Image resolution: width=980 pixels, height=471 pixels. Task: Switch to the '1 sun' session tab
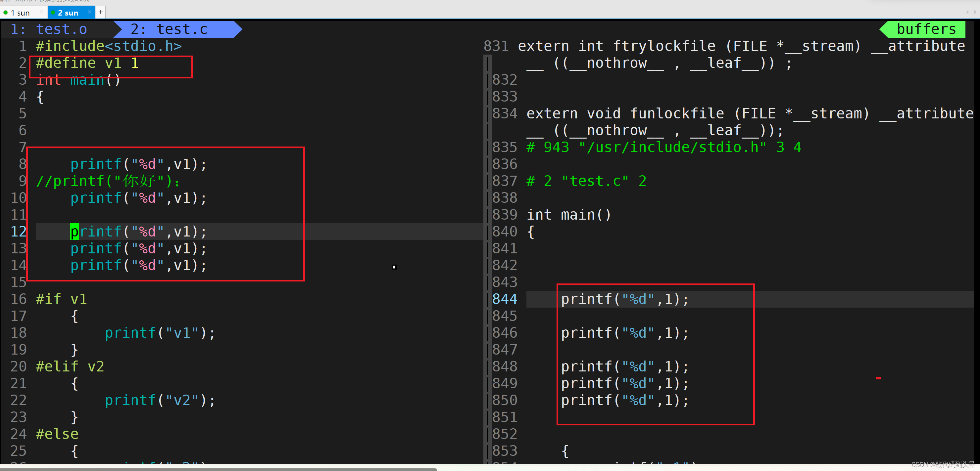20,13
